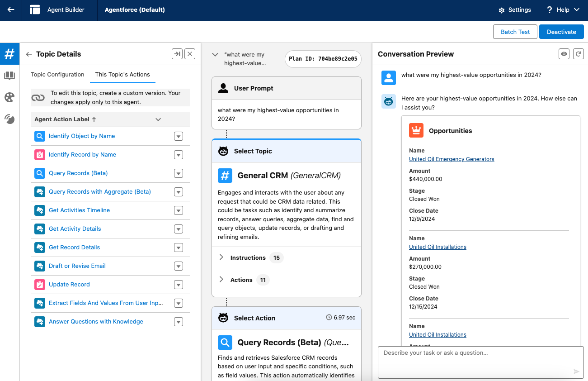
Task: Toggle the eye icon in Conversation Preview
Action: coord(564,54)
